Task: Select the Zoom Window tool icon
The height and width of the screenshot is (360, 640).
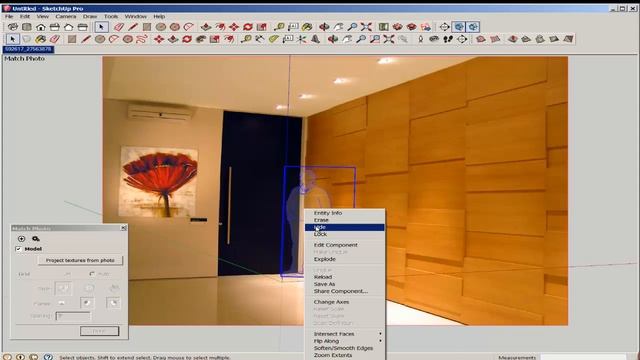Action: click(375, 39)
